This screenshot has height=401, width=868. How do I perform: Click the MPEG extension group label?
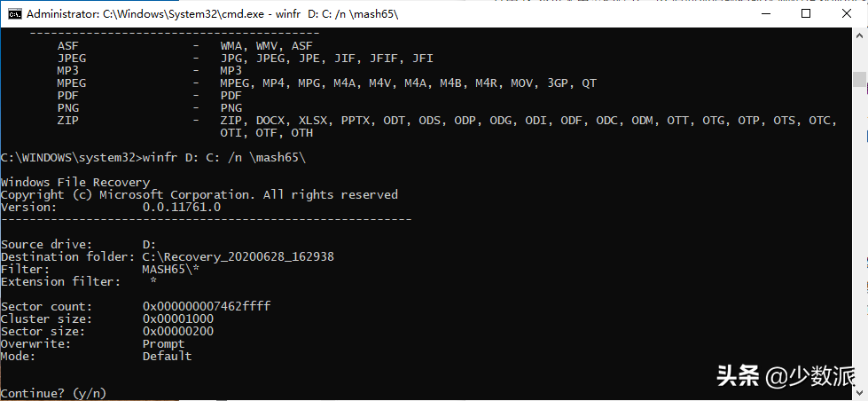click(x=72, y=83)
